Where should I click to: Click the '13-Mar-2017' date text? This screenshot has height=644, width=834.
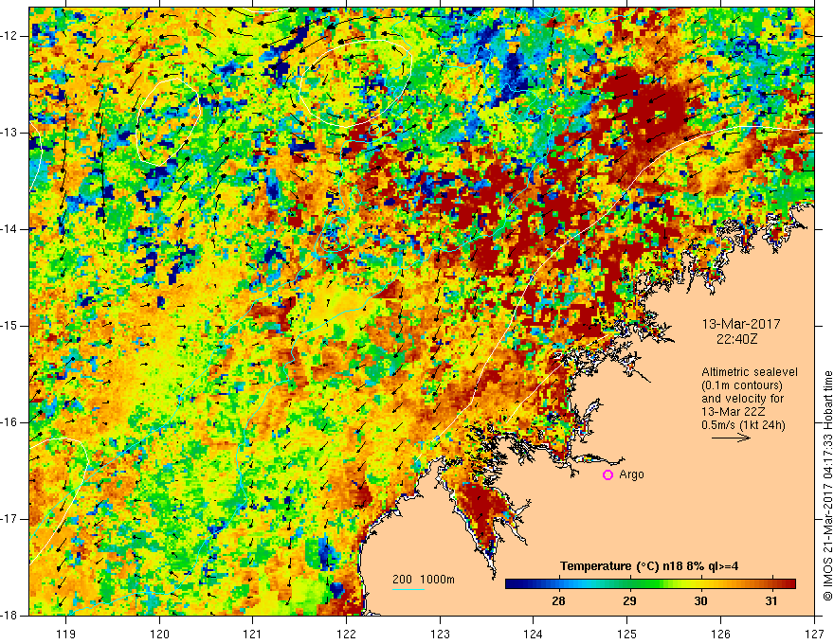735,322
